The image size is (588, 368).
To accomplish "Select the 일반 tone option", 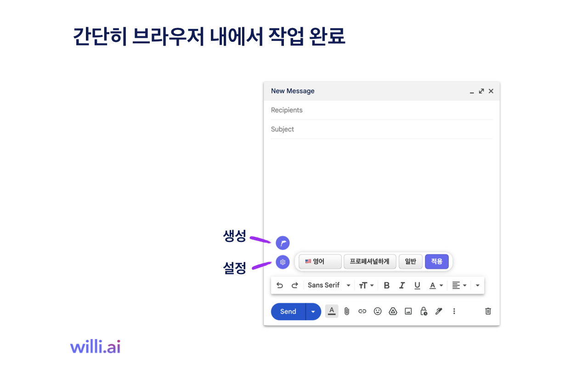I will click(410, 261).
